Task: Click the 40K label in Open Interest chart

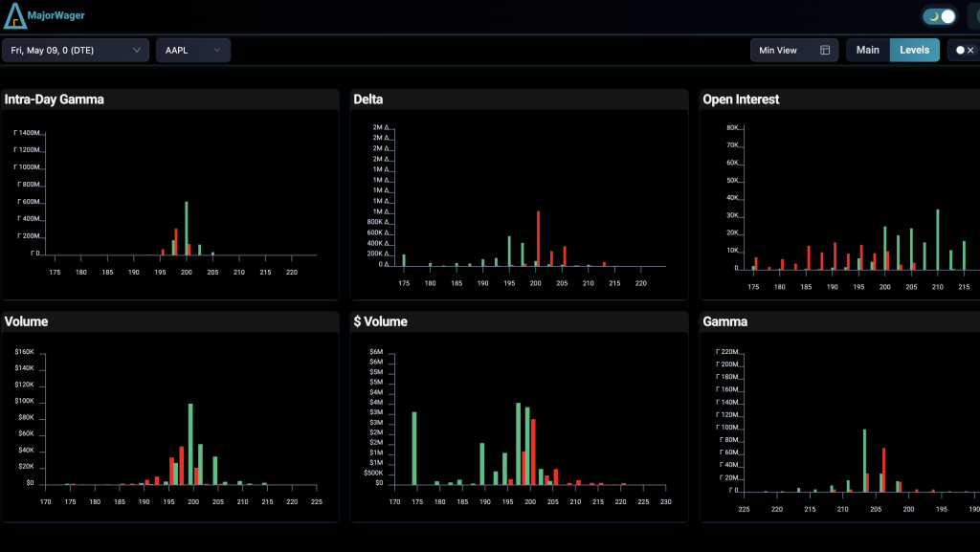Action: point(732,198)
